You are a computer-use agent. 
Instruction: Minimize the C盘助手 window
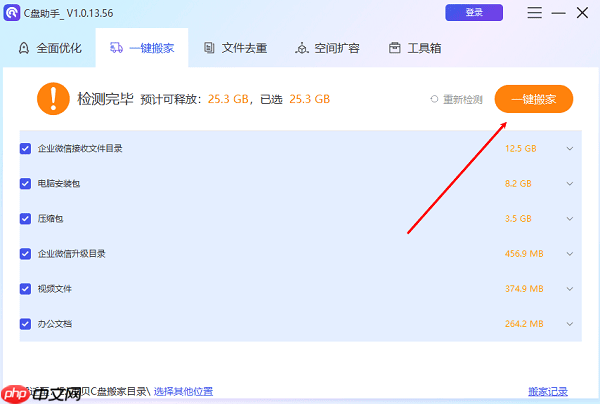pyautogui.click(x=558, y=13)
